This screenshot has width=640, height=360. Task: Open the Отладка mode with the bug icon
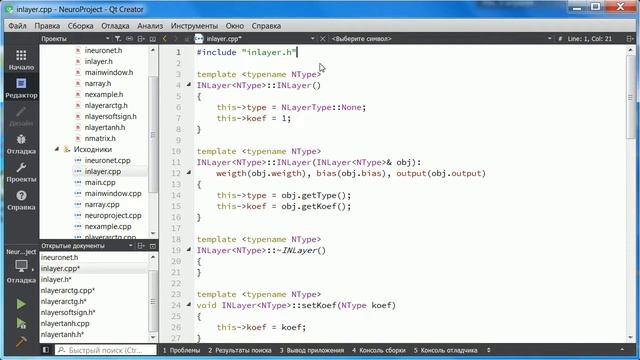(21, 144)
